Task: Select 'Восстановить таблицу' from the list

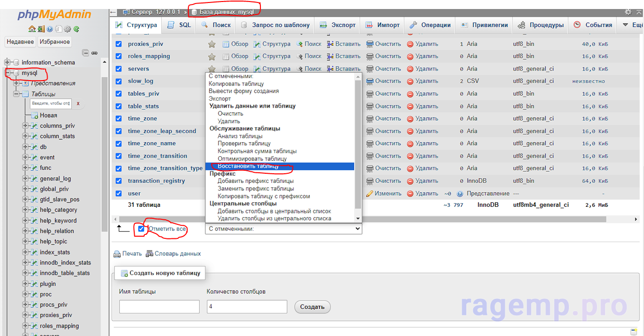Action: point(255,166)
